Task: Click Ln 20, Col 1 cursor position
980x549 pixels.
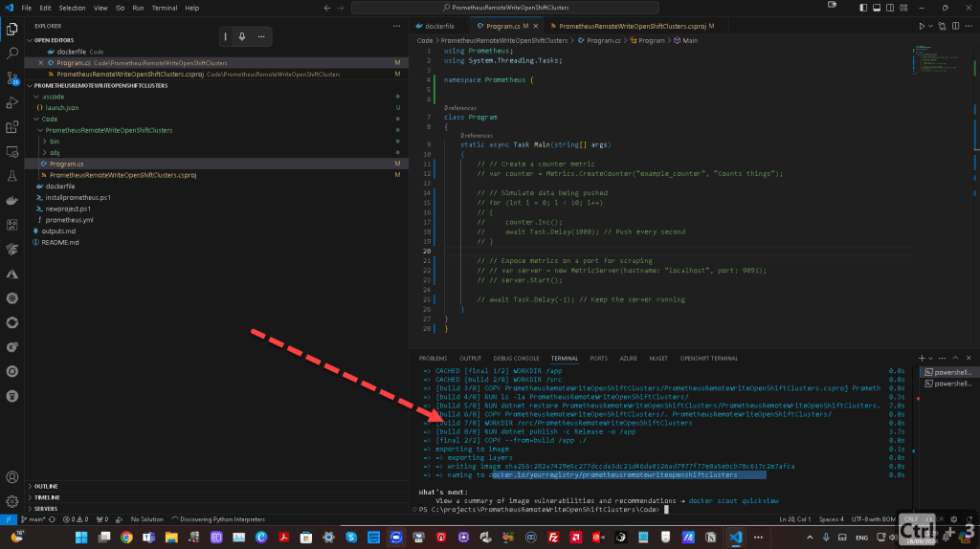Action: [x=794, y=519]
